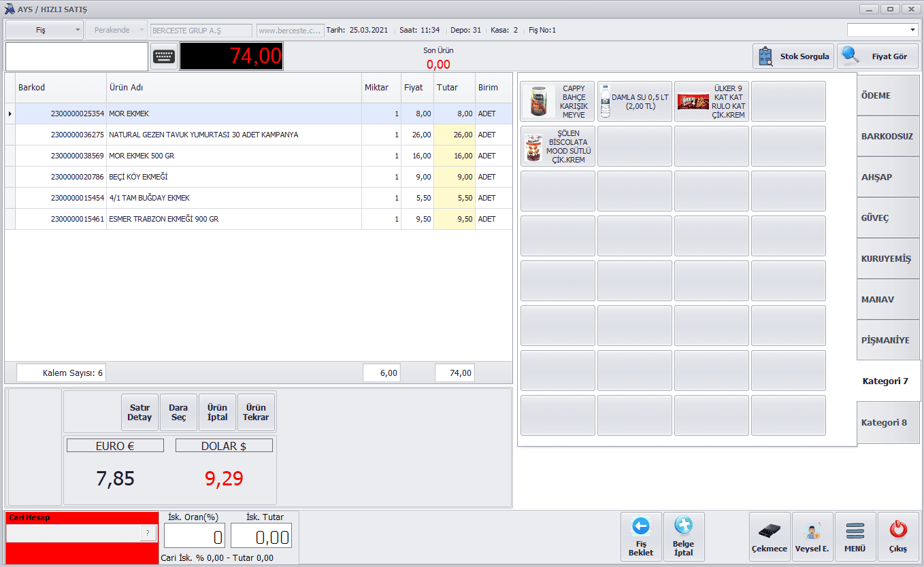Click the Veysel E. user button

click(x=812, y=536)
